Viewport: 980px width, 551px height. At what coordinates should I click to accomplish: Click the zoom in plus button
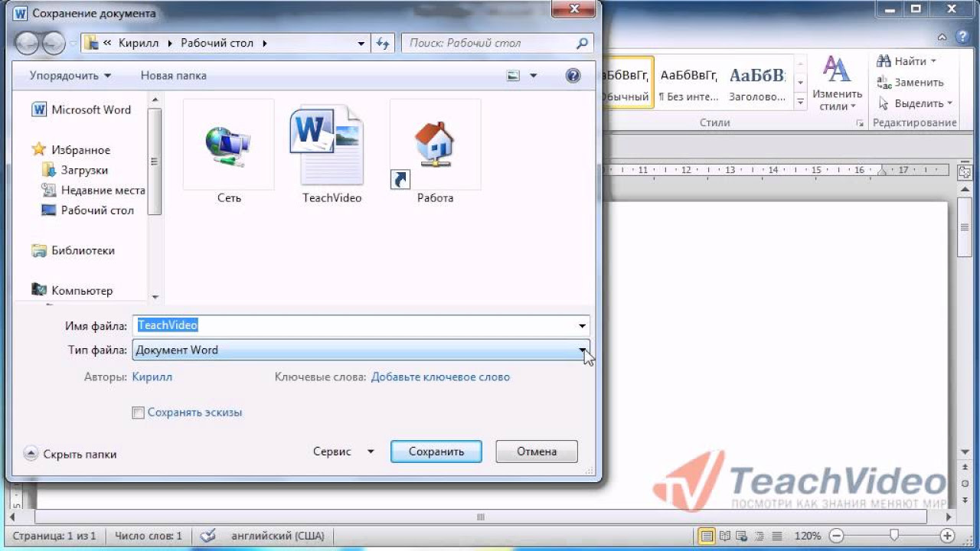pyautogui.click(x=948, y=536)
